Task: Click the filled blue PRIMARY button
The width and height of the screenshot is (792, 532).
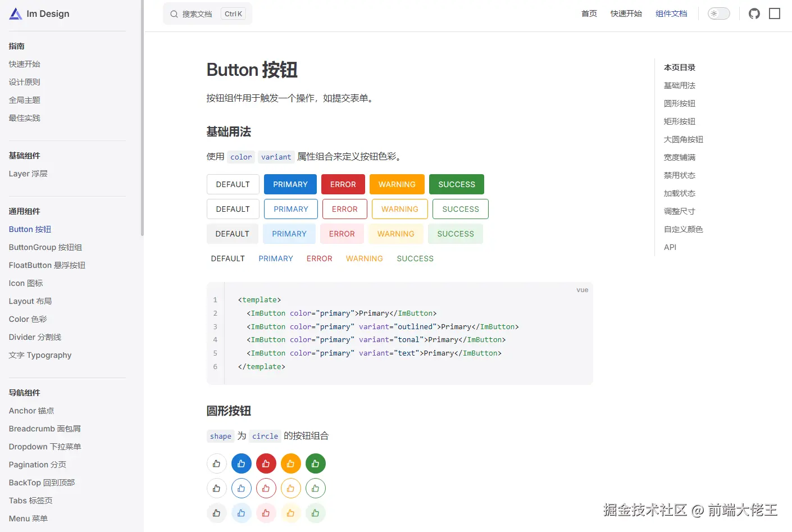Action: (290, 184)
